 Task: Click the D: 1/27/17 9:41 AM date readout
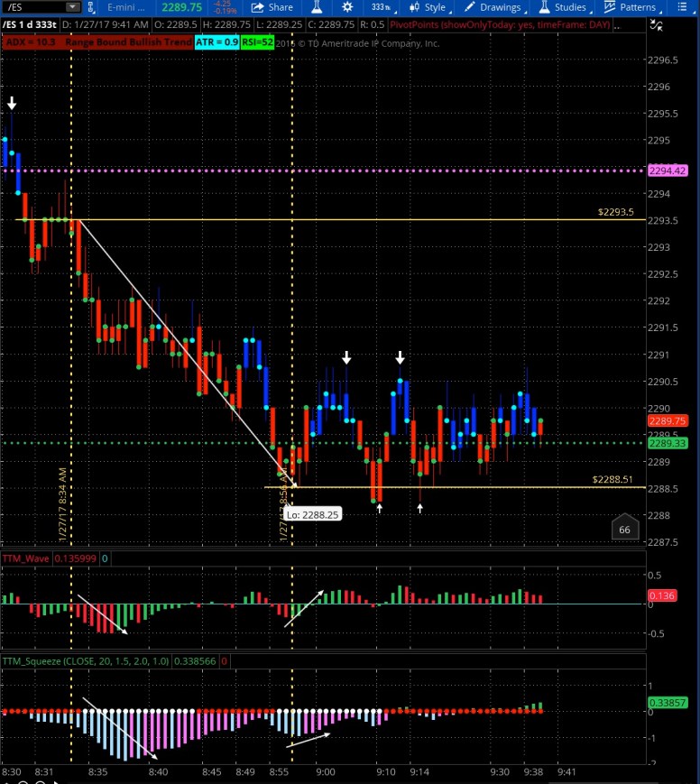click(x=106, y=24)
